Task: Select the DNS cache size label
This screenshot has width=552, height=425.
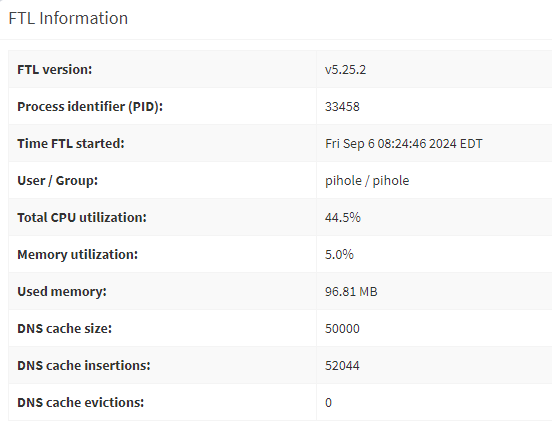Action: 64,329
